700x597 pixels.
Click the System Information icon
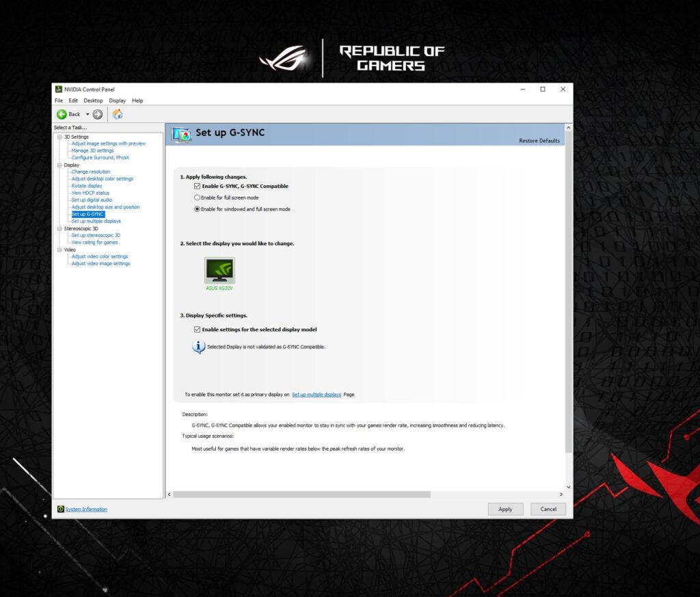(x=60, y=509)
